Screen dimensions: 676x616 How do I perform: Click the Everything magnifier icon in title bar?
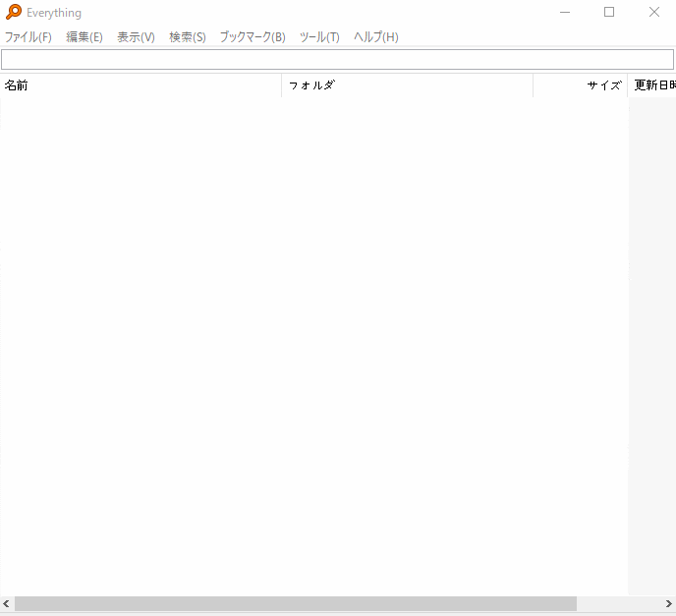[14, 12]
